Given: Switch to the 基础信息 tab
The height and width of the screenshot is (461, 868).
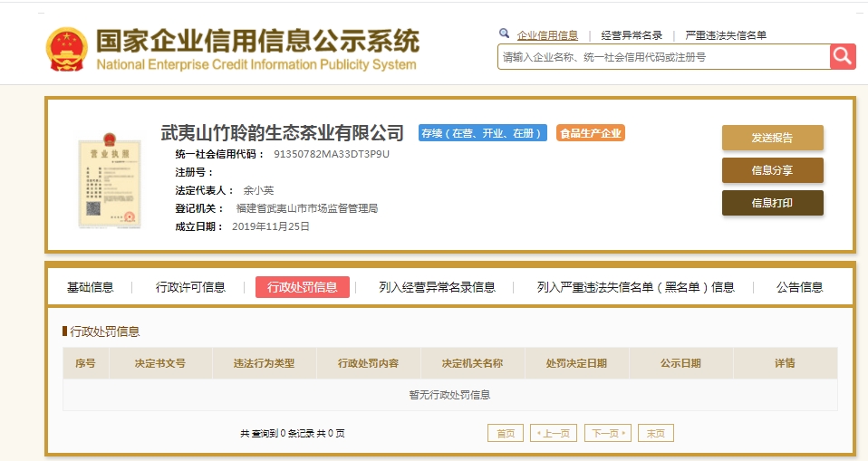Looking at the screenshot, I should coord(91,287).
